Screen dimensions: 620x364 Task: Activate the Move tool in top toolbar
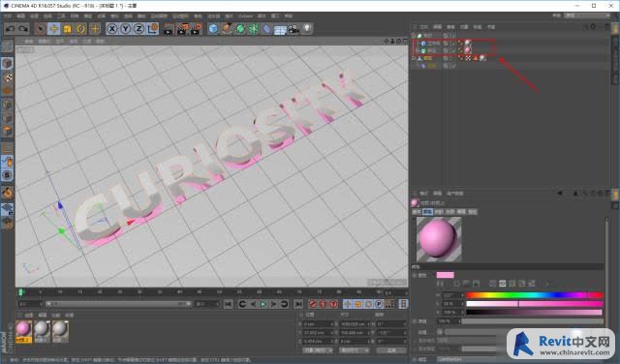click(x=54, y=29)
